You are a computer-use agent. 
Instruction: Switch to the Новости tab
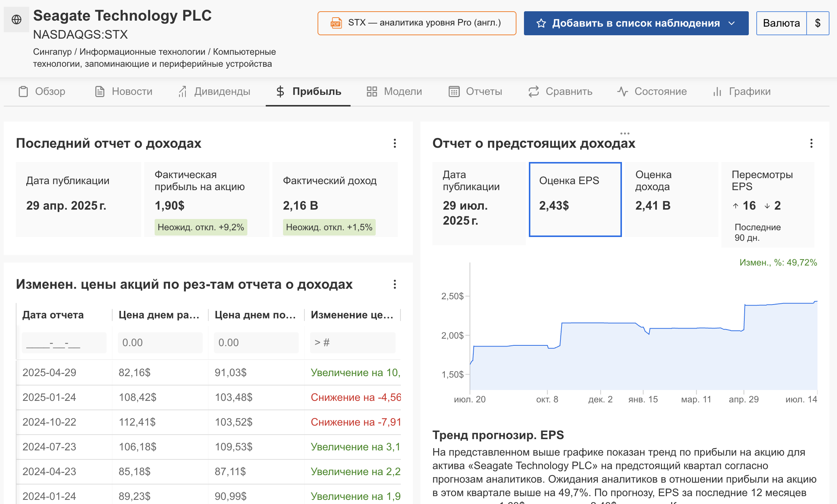pyautogui.click(x=123, y=91)
